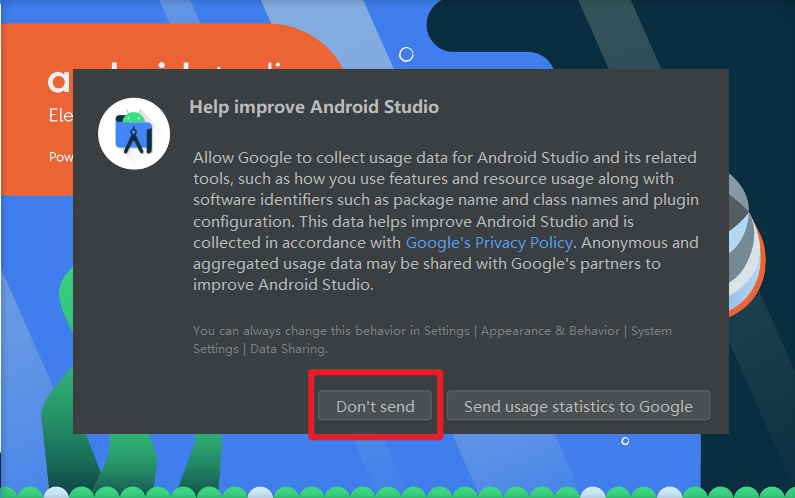Screen dimensions: 795x498
Task: Click the Help improve Android Studio title
Action: tap(314, 107)
